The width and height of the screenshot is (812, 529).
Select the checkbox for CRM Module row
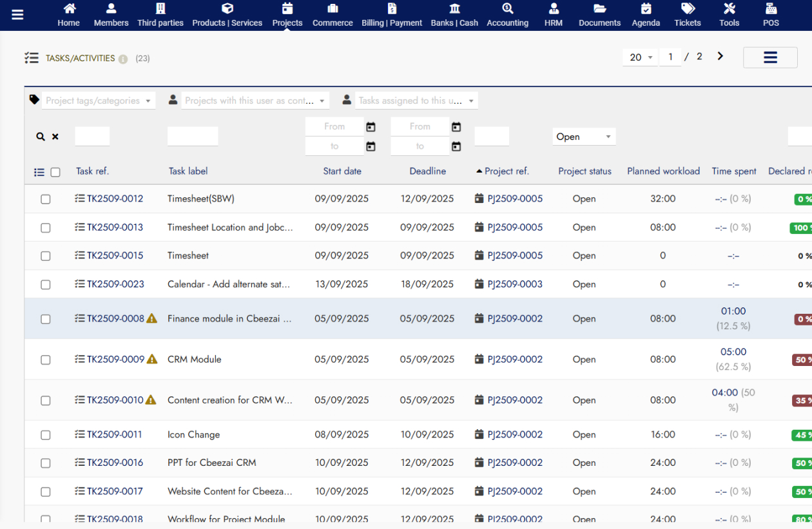[x=46, y=360]
